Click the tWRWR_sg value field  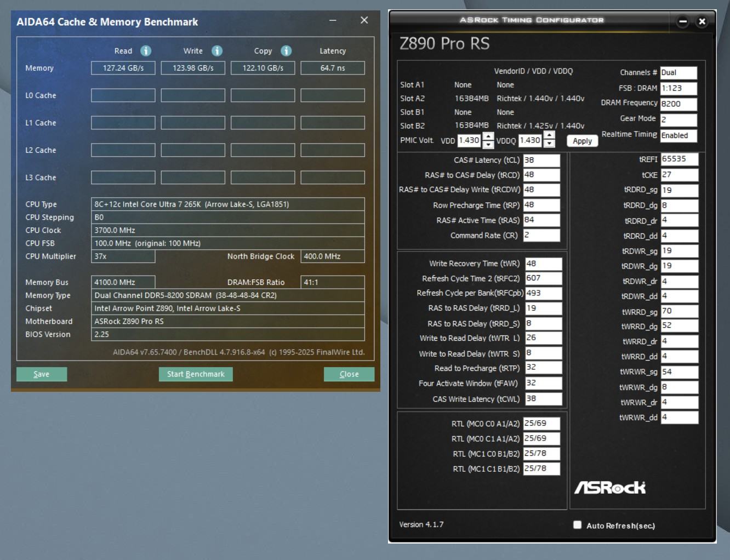coord(680,372)
